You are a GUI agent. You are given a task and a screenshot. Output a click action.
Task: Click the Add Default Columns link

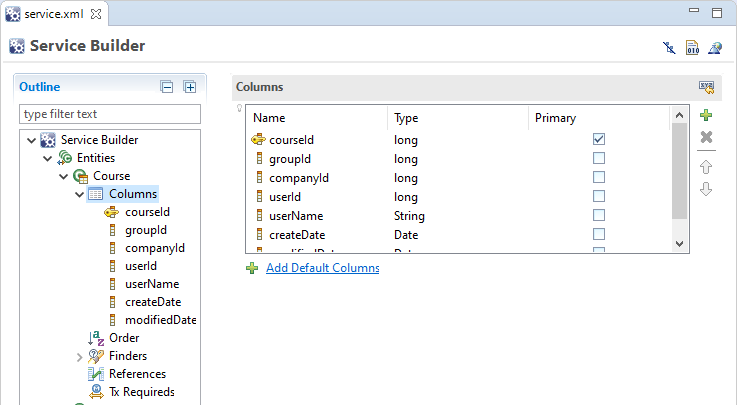point(322,268)
